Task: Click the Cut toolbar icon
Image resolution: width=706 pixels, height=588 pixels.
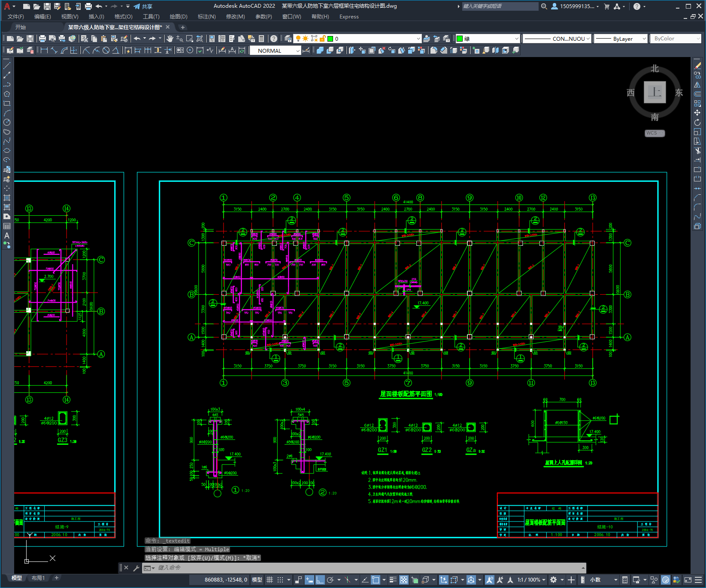Action: click(84, 39)
